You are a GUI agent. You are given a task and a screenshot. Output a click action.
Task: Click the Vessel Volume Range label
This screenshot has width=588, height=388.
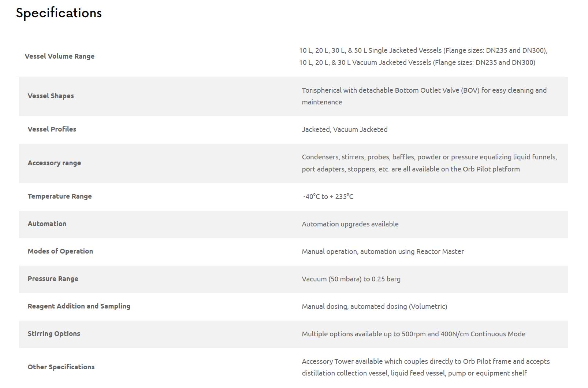(60, 56)
